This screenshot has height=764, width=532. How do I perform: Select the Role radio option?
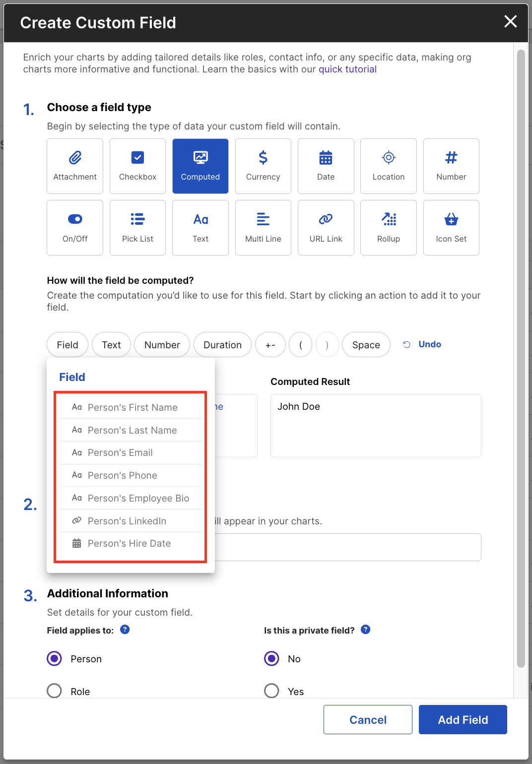click(x=54, y=691)
